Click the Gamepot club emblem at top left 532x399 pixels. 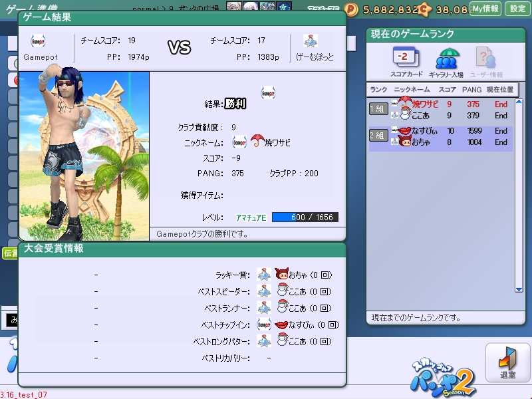coord(37,41)
